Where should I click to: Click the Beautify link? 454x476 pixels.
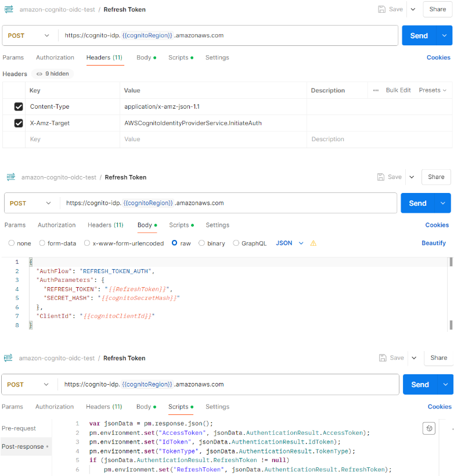click(433, 243)
